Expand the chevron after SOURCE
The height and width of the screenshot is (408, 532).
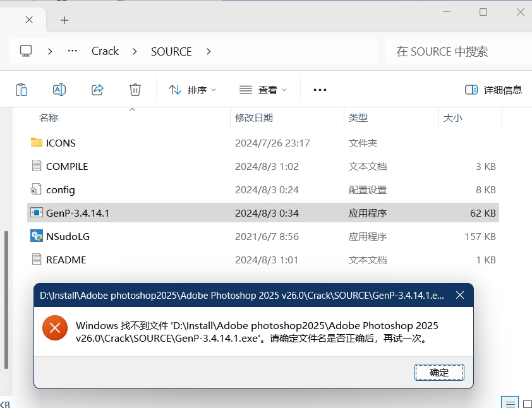pos(209,52)
